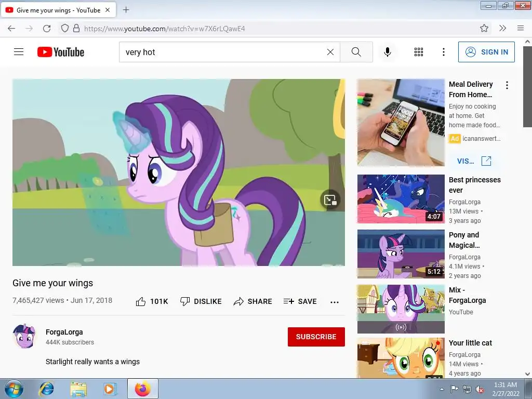Subscribe to ForgaLorga

pos(316,337)
